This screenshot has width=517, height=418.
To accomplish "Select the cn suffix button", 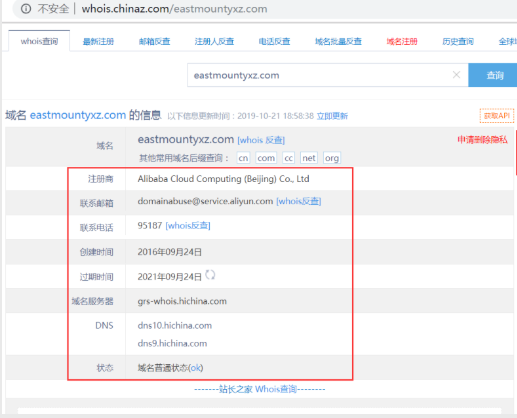I will 243,158.
